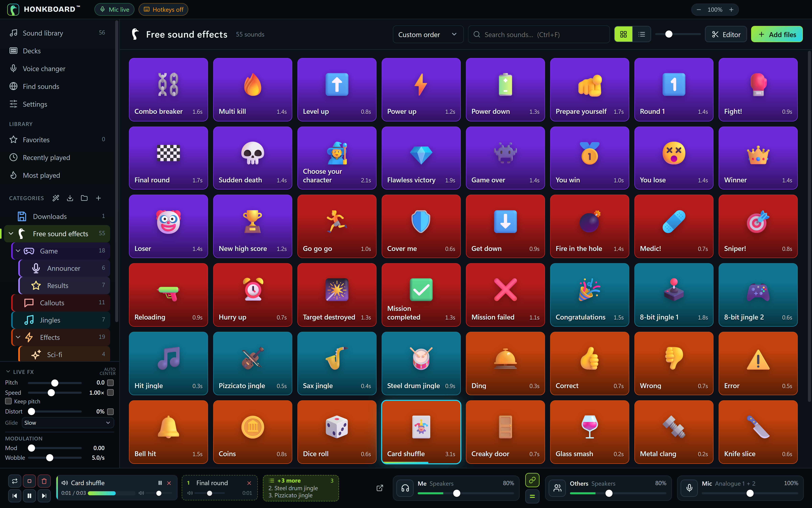Screen dimensions: 812x508
Task: Open the Custom order sort dropdown
Action: pos(428,34)
